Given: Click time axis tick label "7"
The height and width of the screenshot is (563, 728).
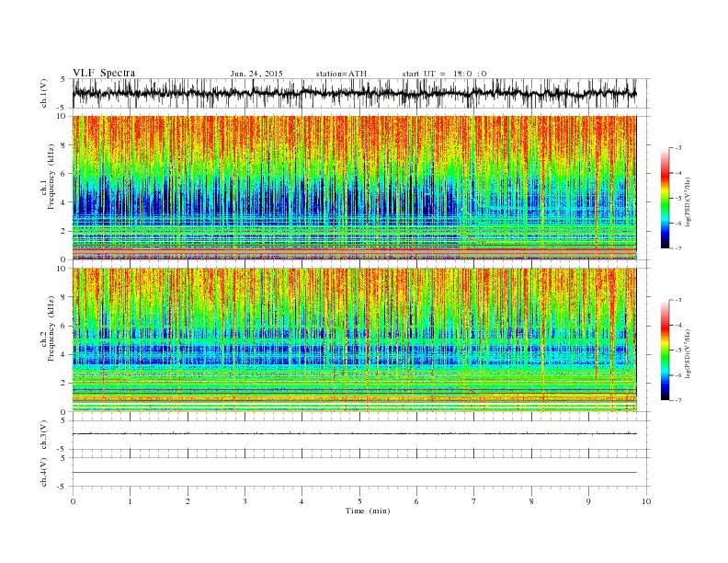Looking at the screenshot, I should [474, 501].
